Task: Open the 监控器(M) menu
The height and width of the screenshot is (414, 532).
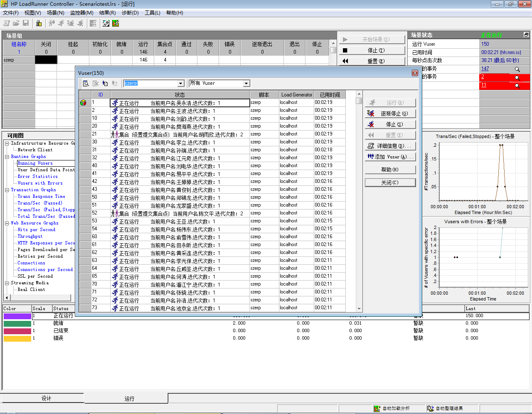Action: coord(81,13)
